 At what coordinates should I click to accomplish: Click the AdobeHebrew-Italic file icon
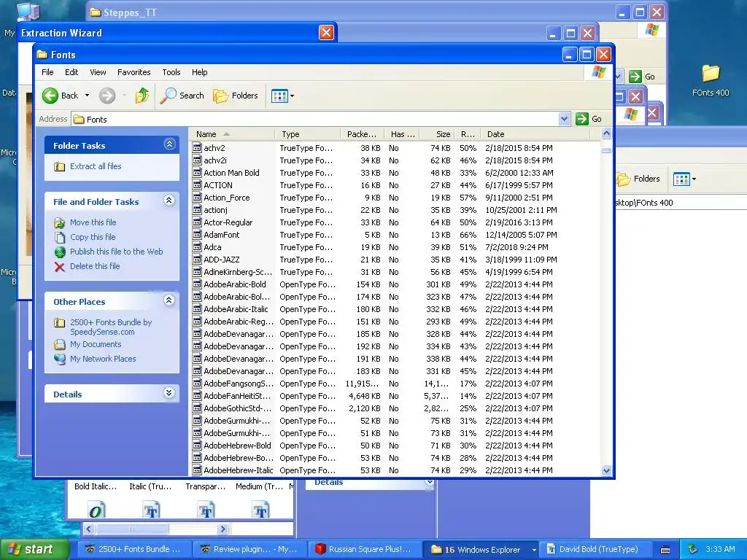coord(197,470)
